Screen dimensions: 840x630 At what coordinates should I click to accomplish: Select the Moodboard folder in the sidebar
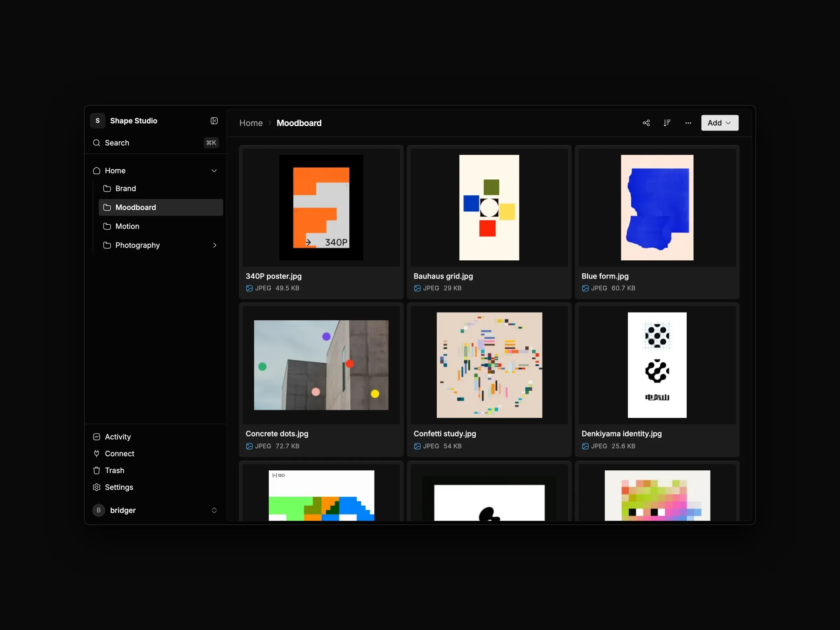pos(161,207)
